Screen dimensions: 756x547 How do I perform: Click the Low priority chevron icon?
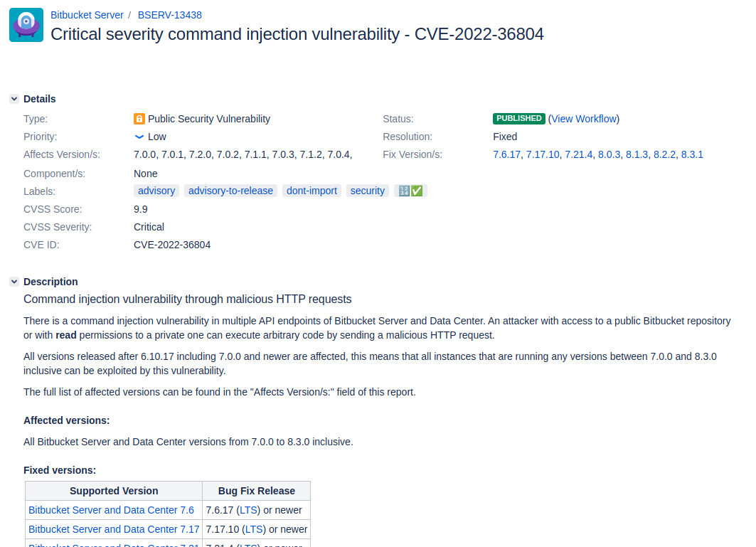coord(139,137)
